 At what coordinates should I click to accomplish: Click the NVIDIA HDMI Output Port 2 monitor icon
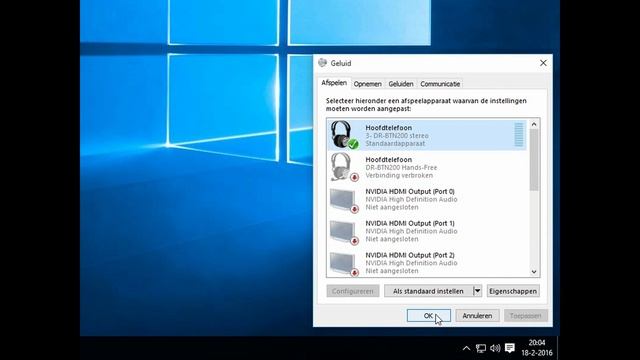pos(343,263)
